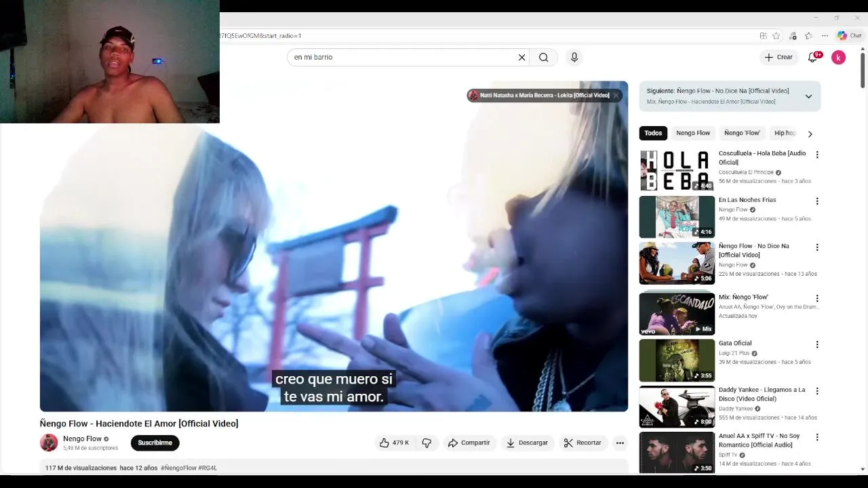
Task: Open more actions menu below the video
Action: tap(620, 443)
